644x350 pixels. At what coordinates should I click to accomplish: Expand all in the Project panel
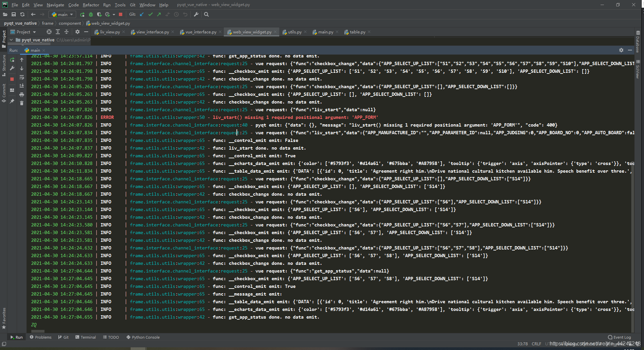point(58,32)
